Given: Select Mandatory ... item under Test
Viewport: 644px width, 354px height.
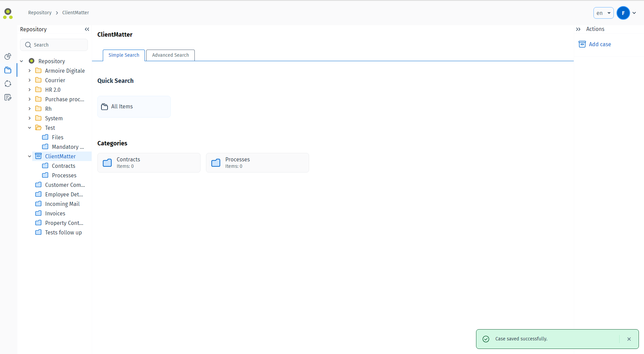Looking at the screenshot, I should click(68, 147).
